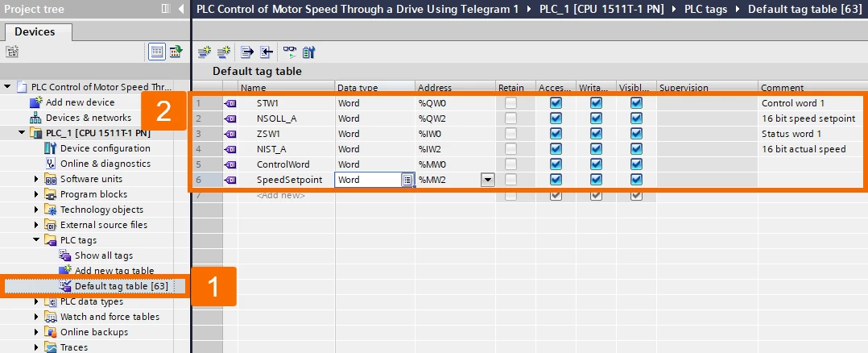Click the tag icon beside NSOLL_A

click(229, 118)
